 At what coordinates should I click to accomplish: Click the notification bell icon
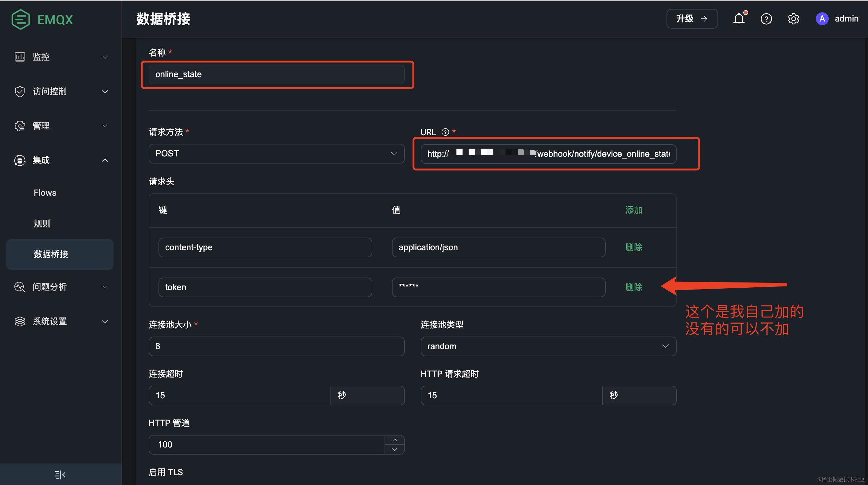click(739, 19)
